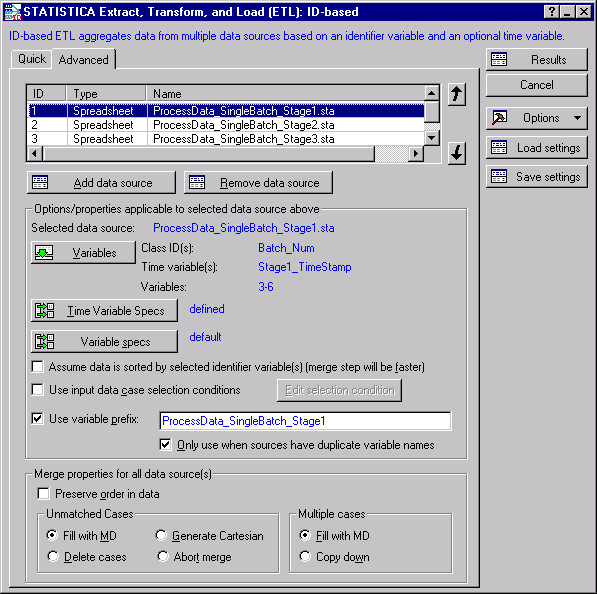Cancel the ETL dialog
The height and width of the screenshot is (594, 597).
[536, 85]
